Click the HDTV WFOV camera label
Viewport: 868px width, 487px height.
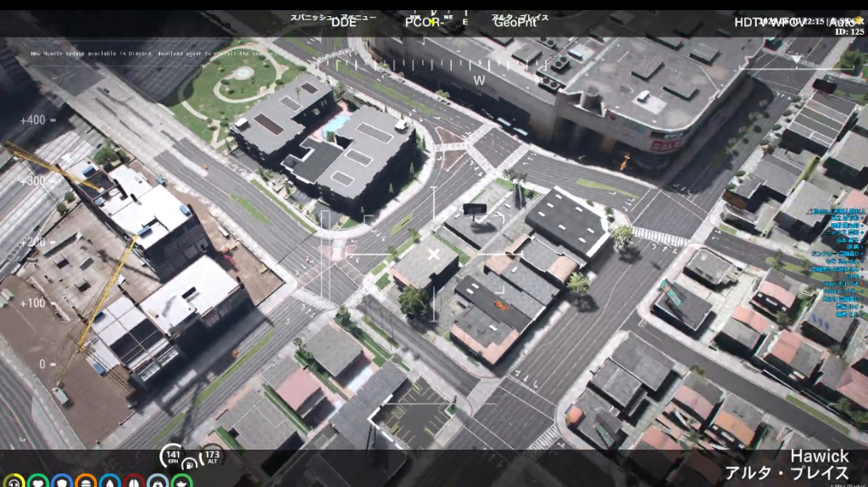click(770, 23)
